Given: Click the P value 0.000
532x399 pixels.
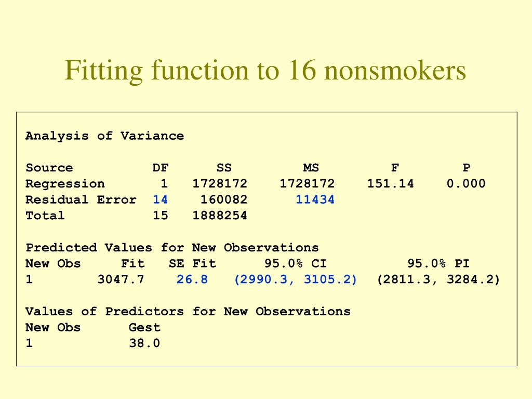Looking at the screenshot, I should tap(466, 183).
